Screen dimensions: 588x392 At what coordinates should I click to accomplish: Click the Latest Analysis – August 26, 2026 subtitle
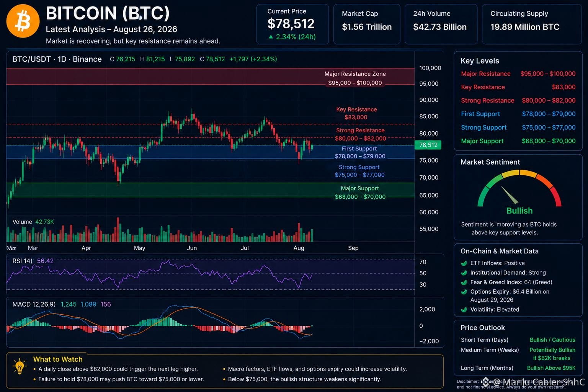point(111,29)
